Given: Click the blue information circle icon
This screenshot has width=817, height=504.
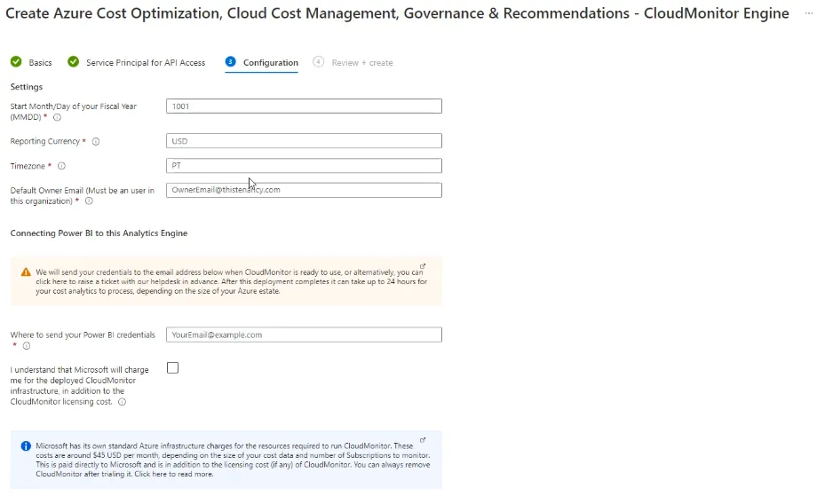Looking at the screenshot, I should point(26,446).
